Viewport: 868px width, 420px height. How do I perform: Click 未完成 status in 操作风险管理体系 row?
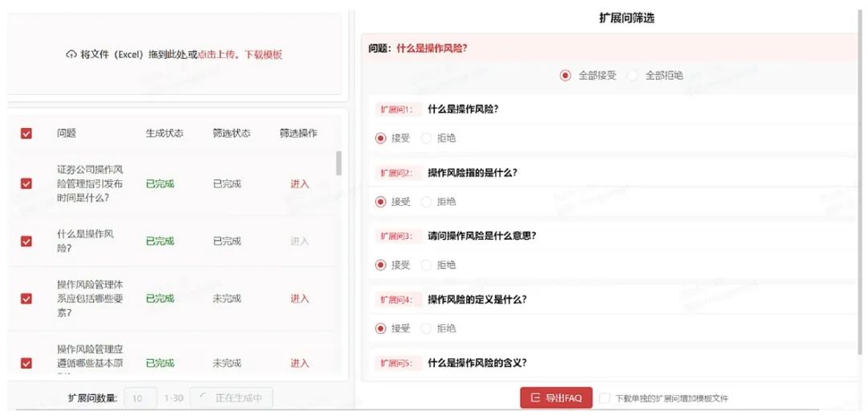[227, 299]
